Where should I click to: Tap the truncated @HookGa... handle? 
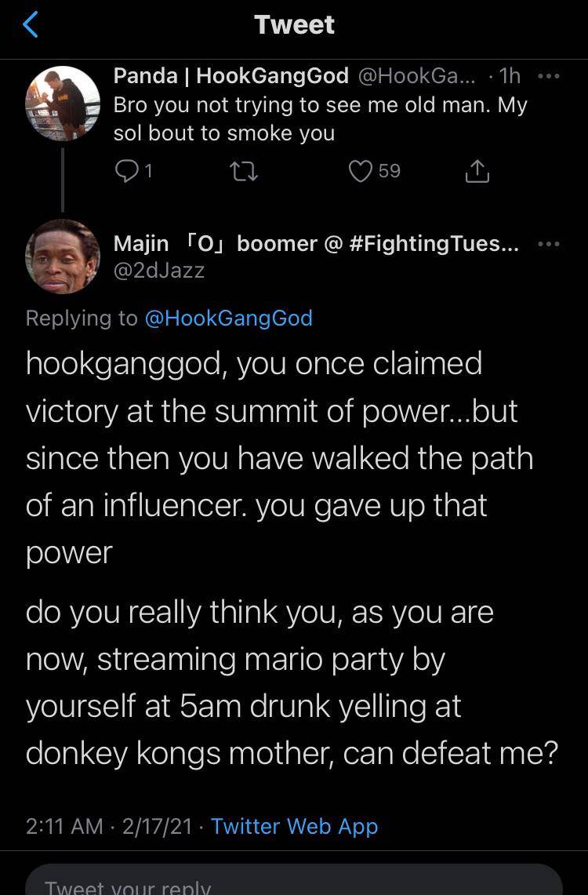pos(416,75)
